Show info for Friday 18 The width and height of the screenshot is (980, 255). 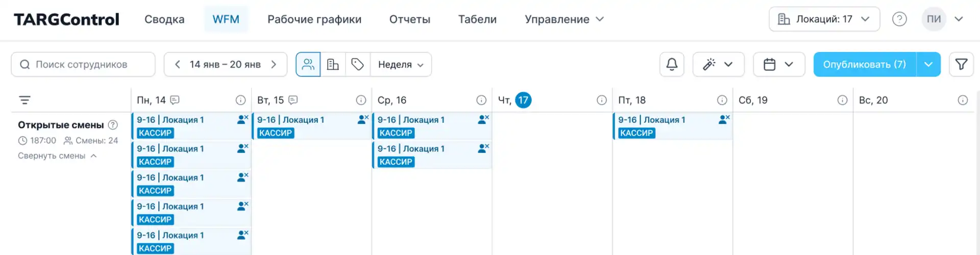pos(722,100)
